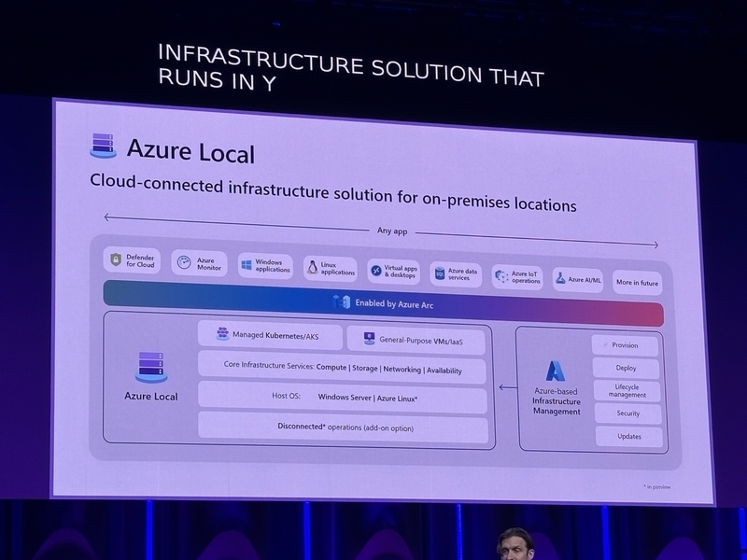Select the Azure Monitor tile
Image resolution: width=747 pixels, height=560 pixels.
(199, 263)
